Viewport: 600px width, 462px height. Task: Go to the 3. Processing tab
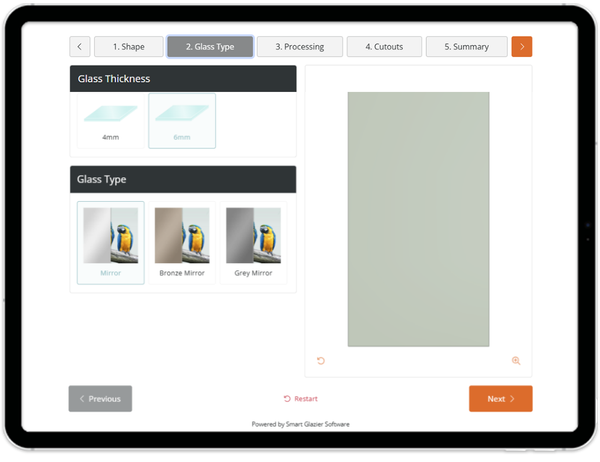[300, 47]
